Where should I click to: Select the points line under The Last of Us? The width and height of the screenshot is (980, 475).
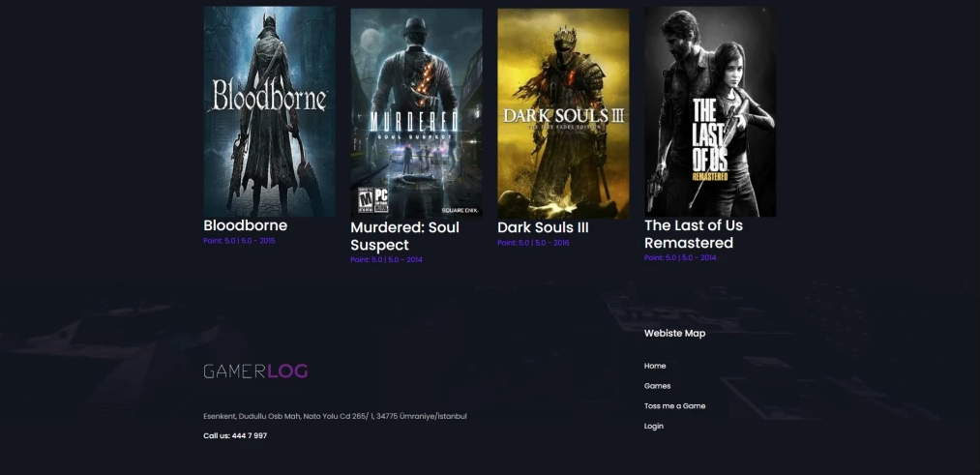pyautogui.click(x=680, y=257)
